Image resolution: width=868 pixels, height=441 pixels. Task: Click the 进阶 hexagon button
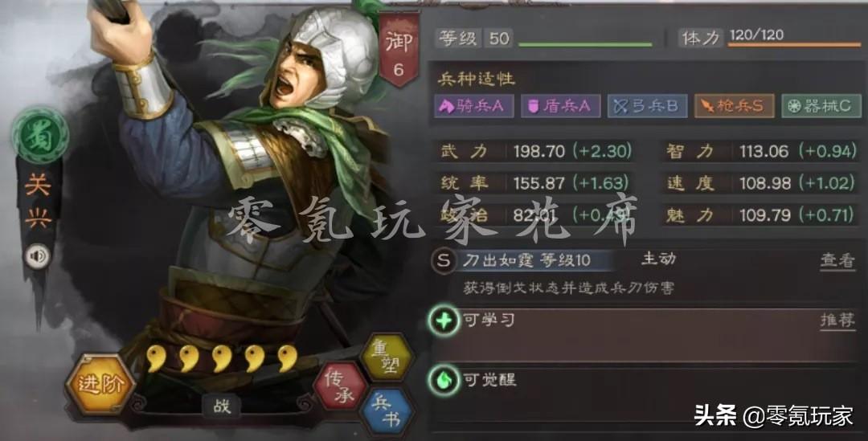coord(100,384)
